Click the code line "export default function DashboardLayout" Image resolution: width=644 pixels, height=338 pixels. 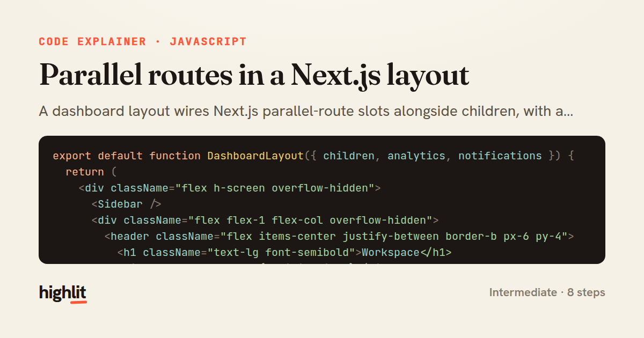coord(314,156)
